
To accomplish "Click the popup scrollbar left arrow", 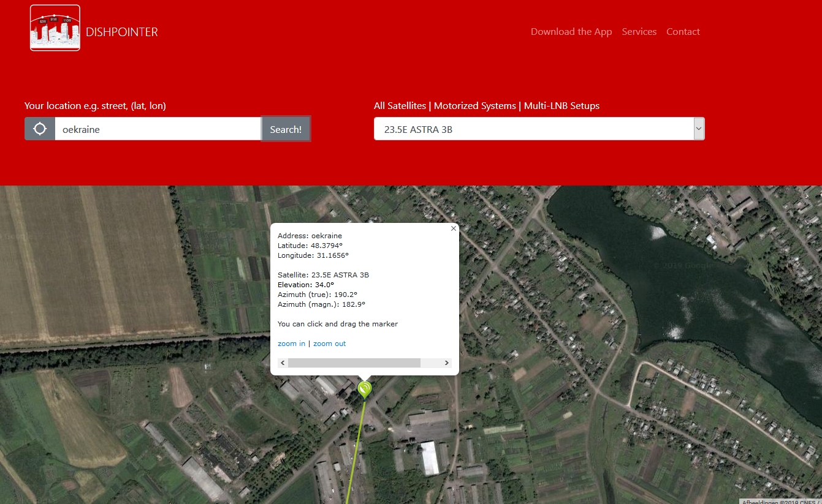I will click(283, 363).
